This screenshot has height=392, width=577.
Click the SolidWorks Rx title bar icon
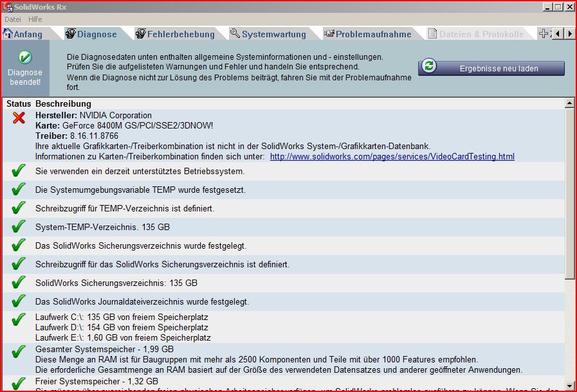[x=7, y=6]
